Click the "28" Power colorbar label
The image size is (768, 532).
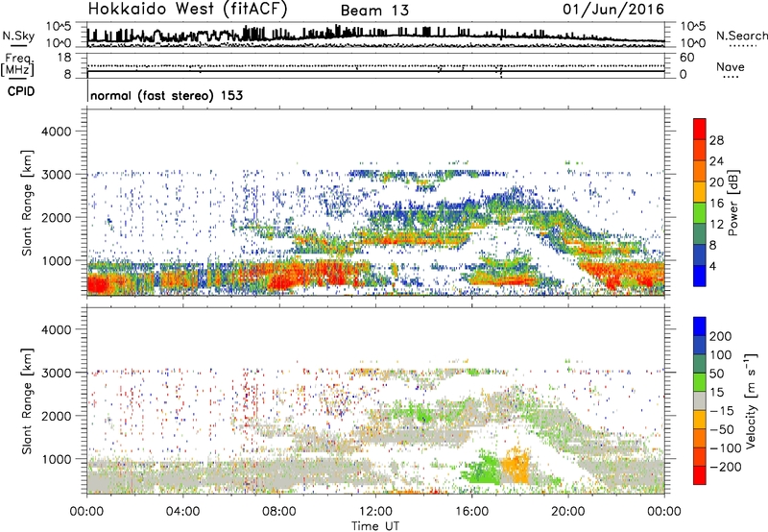click(716, 140)
